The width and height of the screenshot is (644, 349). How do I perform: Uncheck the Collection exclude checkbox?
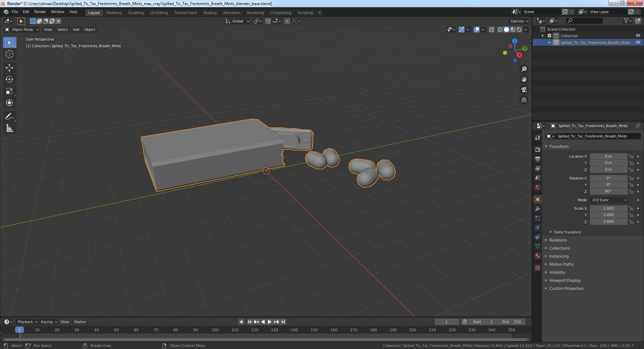(x=549, y=36)
